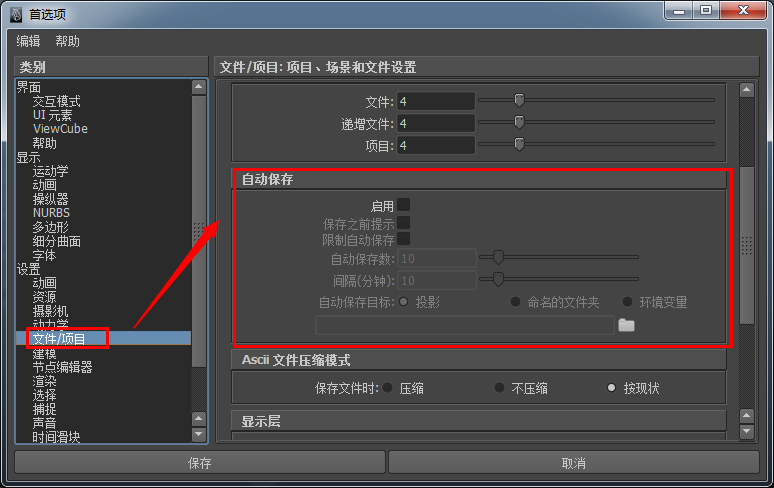Select 按现状 radio option
774x488 pixels.
pos(612,388)
